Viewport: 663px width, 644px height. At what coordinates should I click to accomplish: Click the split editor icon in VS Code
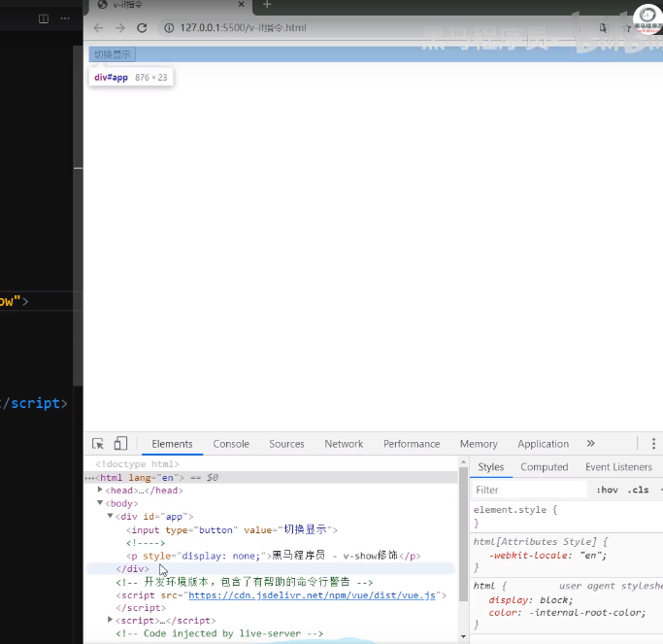click(x=44, y=18)
